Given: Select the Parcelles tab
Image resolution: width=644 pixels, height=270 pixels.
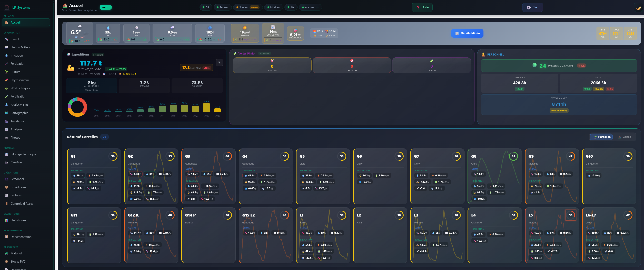Looking at the screenshot, I should point(601,137).
